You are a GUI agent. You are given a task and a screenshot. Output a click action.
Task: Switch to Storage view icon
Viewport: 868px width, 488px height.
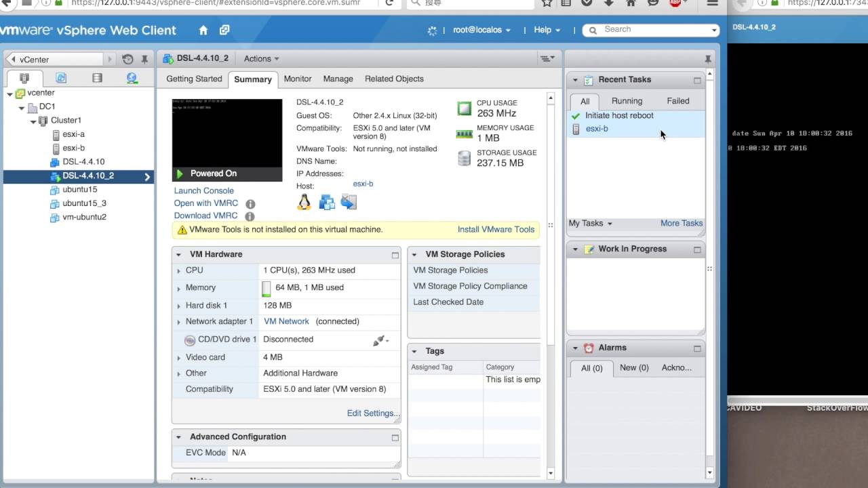coord(97,78)
